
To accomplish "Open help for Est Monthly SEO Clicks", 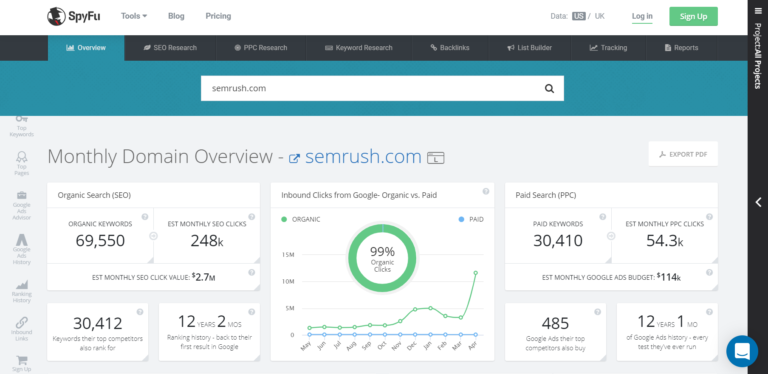I will (251, 217).
